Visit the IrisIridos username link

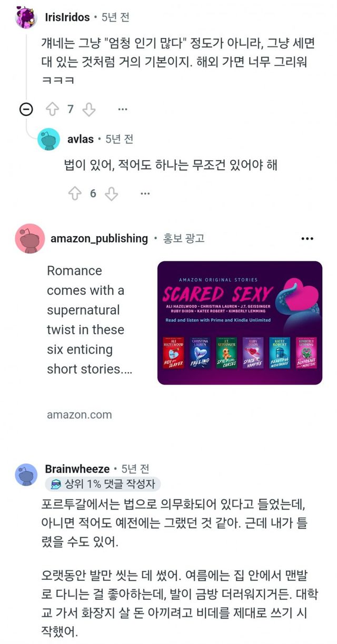coord(67,17)
